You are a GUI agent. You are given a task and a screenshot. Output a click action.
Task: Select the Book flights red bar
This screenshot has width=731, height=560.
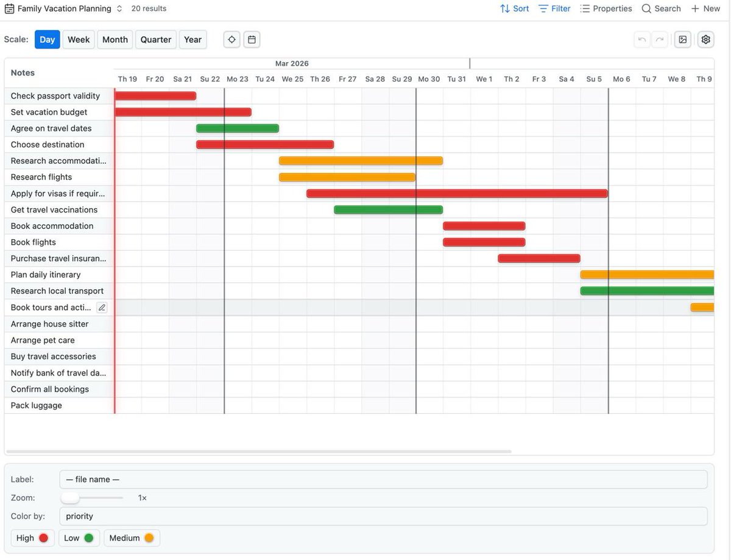coord(484,242)
